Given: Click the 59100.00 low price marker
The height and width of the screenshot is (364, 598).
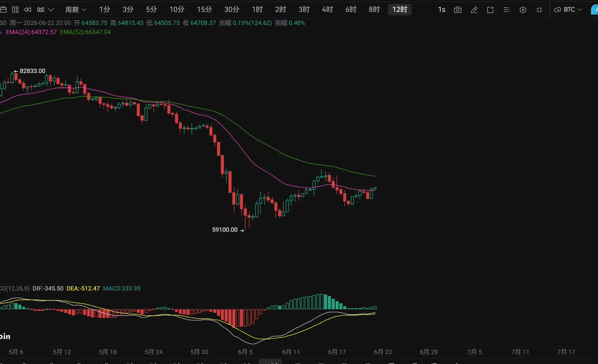Looking at the screenshot, I should coord(225,230).
